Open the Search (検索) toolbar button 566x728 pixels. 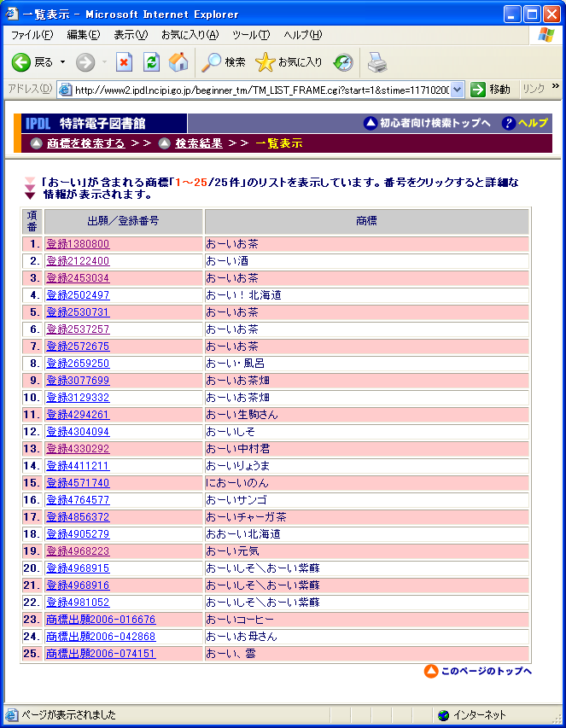click(224, 62)
